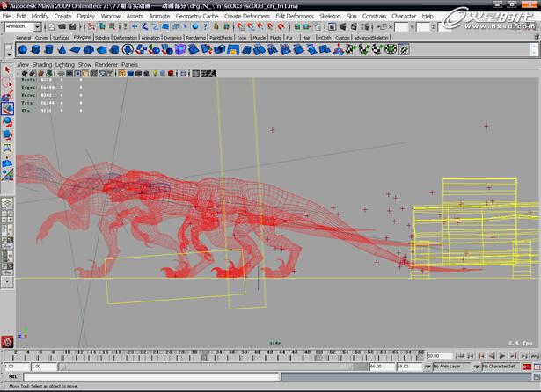Toggle smooth shade blue cube in panel toolbar
The height and width of the screenshot is (392, 541).
tap(130, 74)
